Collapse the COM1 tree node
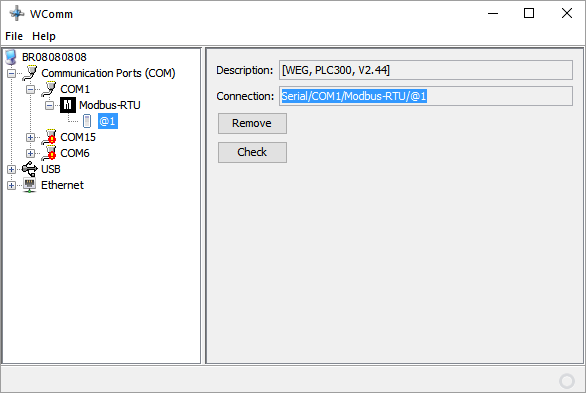 click(30, 89)
